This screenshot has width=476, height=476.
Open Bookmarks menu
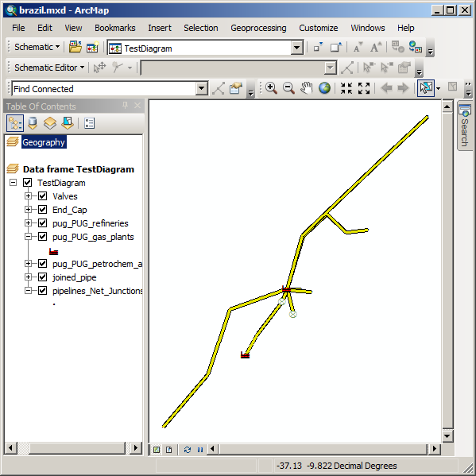[114, 28]
